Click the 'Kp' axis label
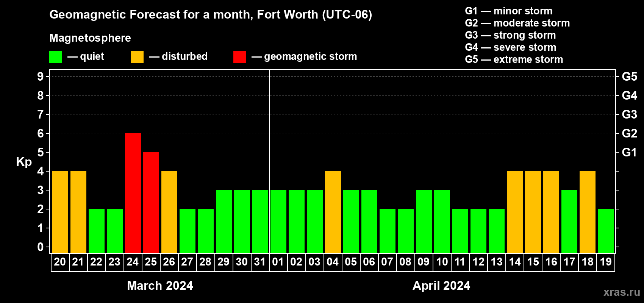The height and width of the screenshot is (303, 644). [x=24, y=162]
